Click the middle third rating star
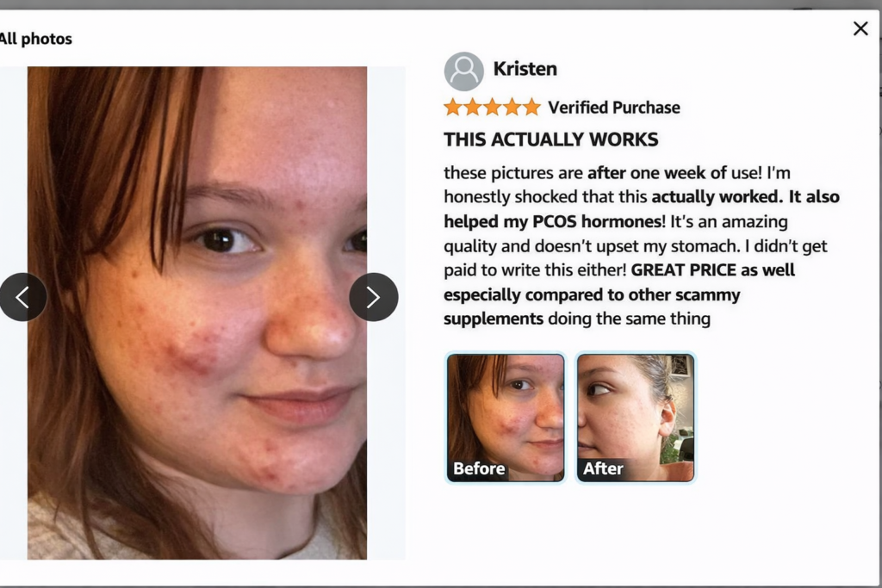 [492, 107]
